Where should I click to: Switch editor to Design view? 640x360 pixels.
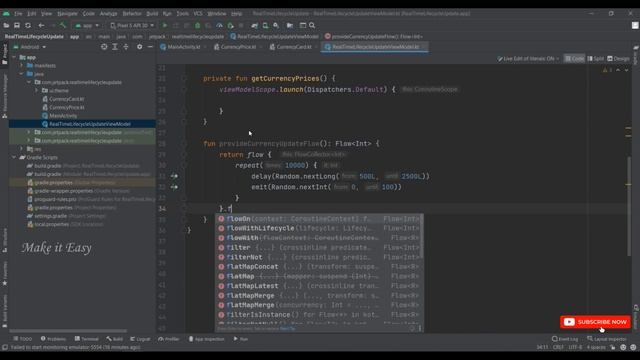(618, 59)
